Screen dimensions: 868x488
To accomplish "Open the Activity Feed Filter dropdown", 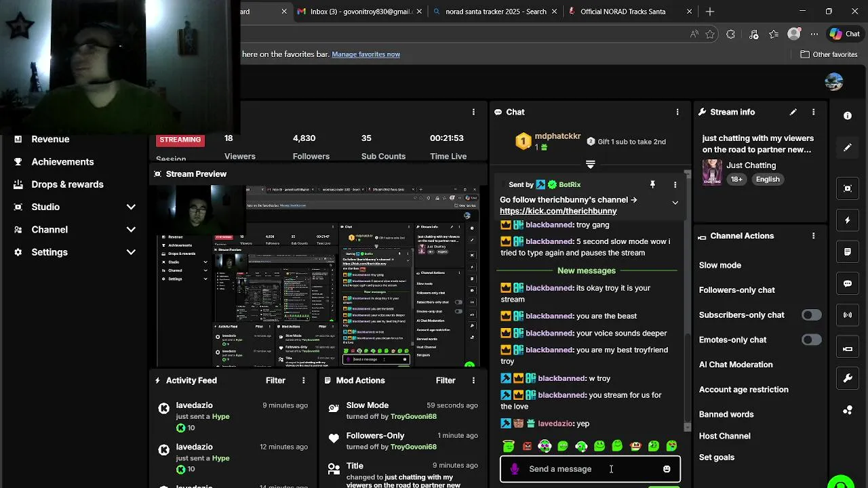I will tap(275, 380).
